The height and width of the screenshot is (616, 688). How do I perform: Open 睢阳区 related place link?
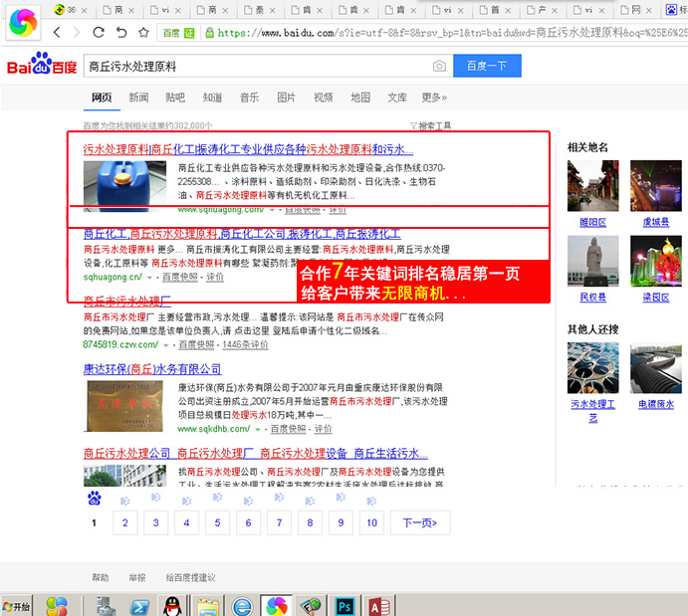coord(592,222)
